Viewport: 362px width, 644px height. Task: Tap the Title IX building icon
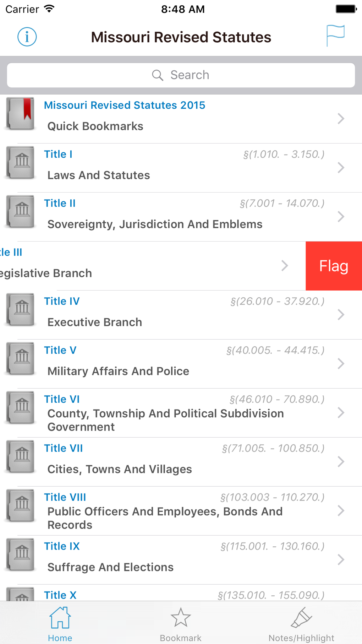[21, 554]
